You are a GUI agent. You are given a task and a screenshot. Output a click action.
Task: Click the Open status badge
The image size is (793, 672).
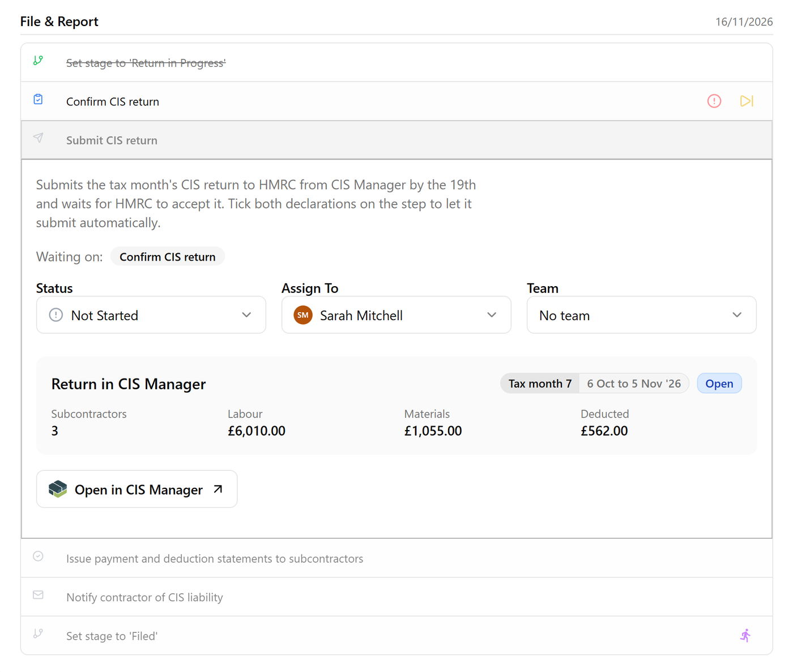click(x=719, y=384)
